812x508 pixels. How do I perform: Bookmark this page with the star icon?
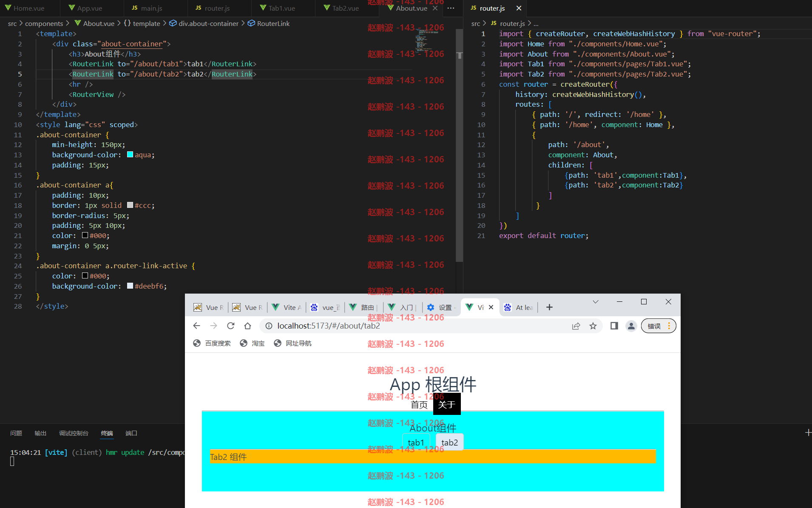pyautogui.click(x=593, y=326)
